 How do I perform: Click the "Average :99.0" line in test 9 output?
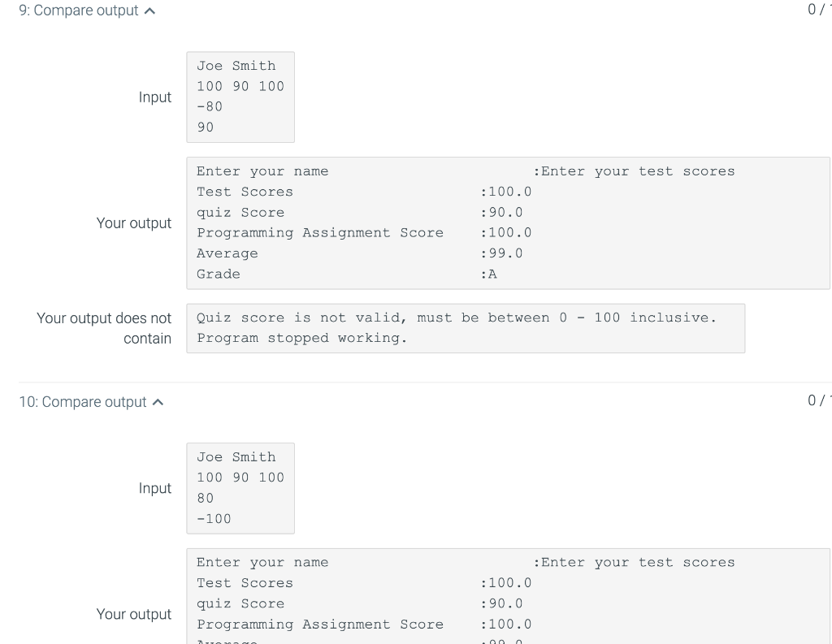tap(360, 253)
